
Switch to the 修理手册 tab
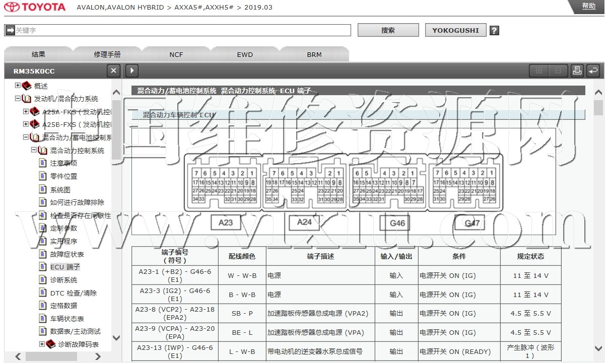coord(107,54)
